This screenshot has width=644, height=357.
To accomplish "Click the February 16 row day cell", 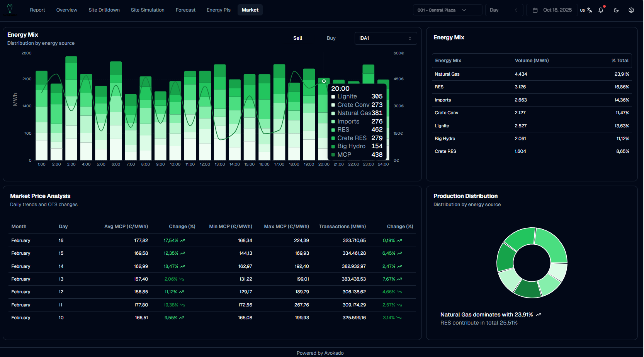I will click(x=61, y=240).
